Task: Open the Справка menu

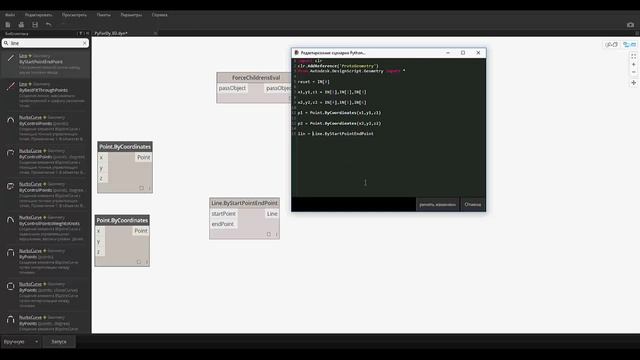Action: click(x=160, y=15)
